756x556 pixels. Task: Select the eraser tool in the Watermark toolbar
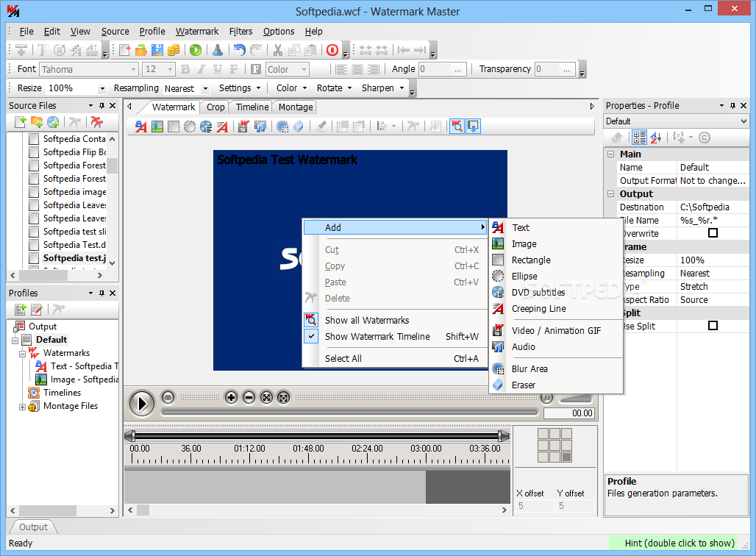(299, 126)
